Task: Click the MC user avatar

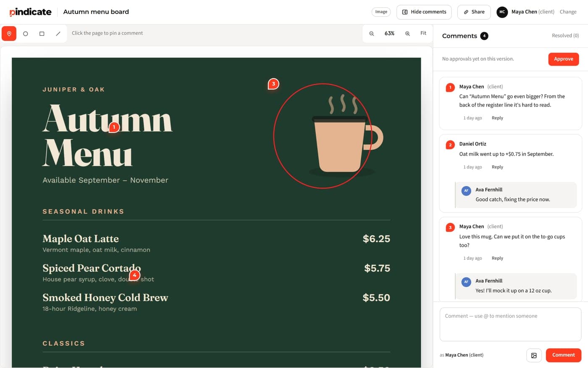Action: click(x=502, y=12)
